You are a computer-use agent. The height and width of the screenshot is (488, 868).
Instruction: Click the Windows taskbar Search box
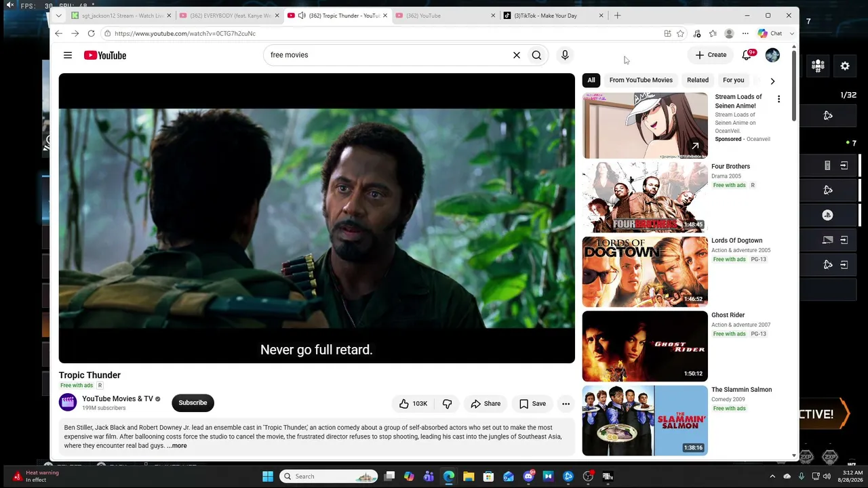pyautogui.click(x=330, y=476)
